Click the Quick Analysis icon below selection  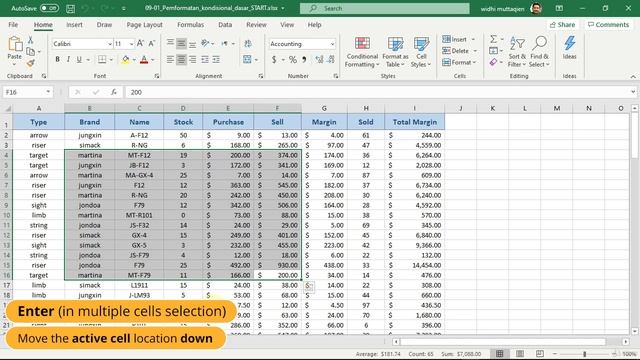[x=309, y=287]
